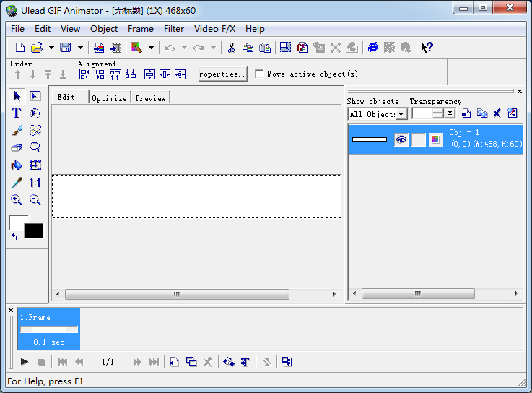Image resolution: width=532 pixels, height=393 pixels.
Task: Click the black background color swatch
Action: point(34,230)
